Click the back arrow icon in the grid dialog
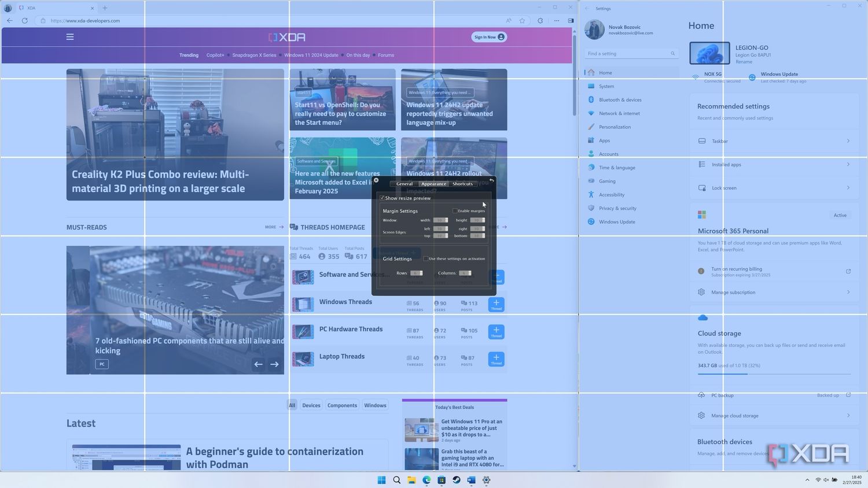 coord(491,180)
